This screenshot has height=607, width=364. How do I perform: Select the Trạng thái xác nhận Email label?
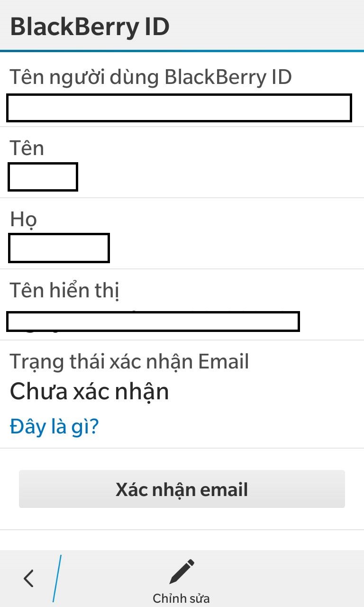[129, 362]
